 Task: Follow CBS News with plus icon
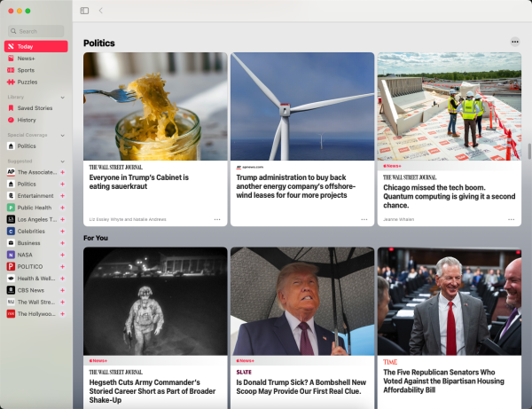click(62, 290)
